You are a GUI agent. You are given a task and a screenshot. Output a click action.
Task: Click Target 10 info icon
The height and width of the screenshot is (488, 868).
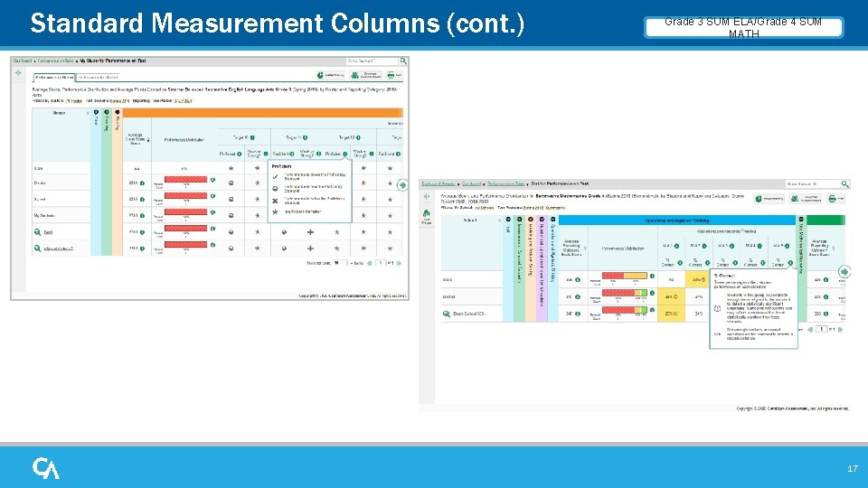click(x=252, y=137)
